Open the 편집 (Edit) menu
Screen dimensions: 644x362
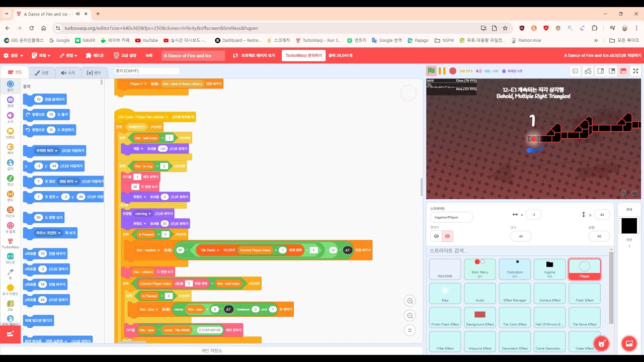(68, 55)
